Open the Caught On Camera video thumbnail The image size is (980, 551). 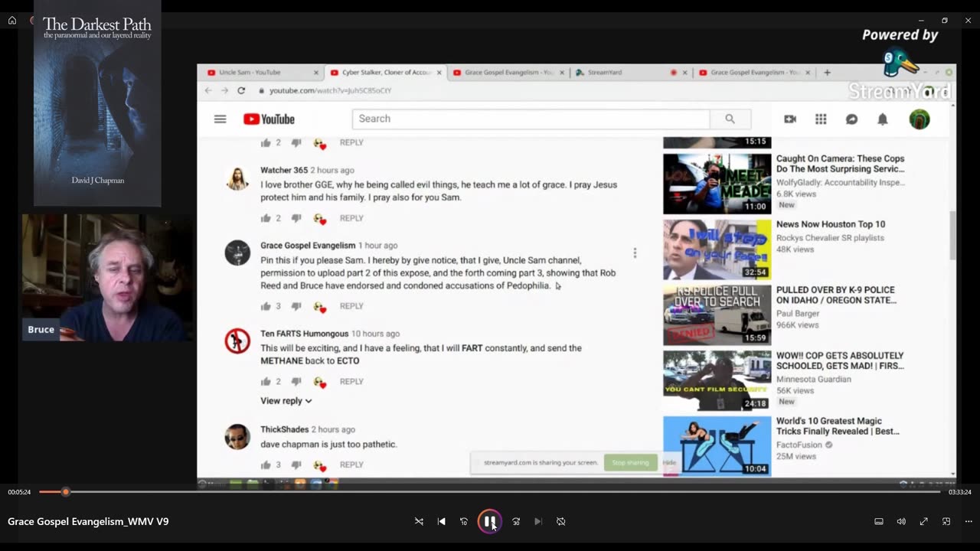(x=717, y=184)
